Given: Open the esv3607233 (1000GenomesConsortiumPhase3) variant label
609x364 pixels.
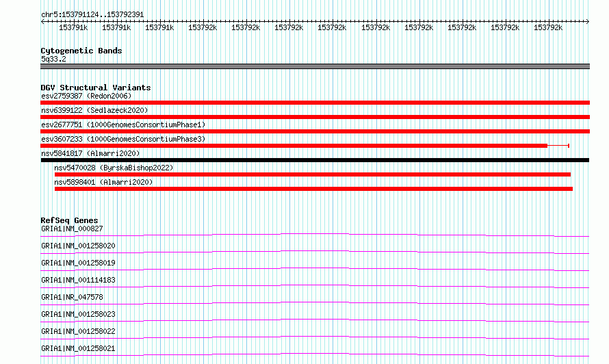Looking at the screenshot, I should click(x=123, y=139).
